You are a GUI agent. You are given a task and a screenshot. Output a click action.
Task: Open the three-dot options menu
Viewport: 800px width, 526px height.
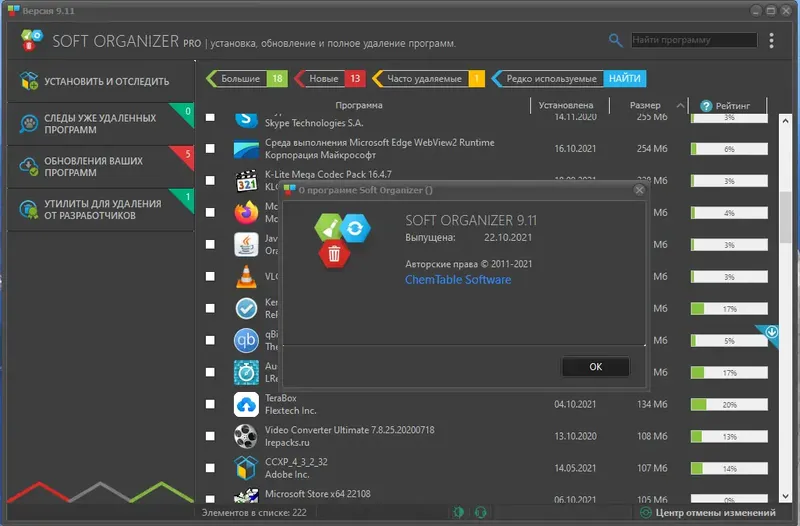(771, 40)
